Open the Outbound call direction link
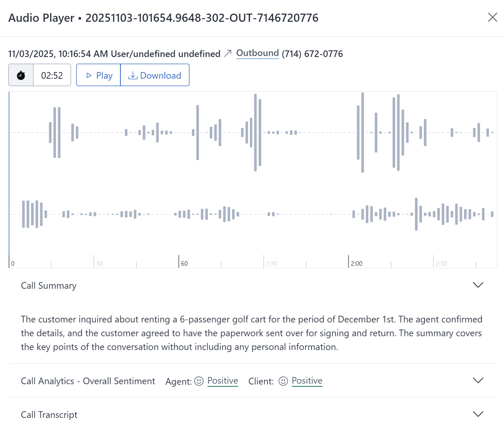Screen dimensions: 504x428 [257, 53]
